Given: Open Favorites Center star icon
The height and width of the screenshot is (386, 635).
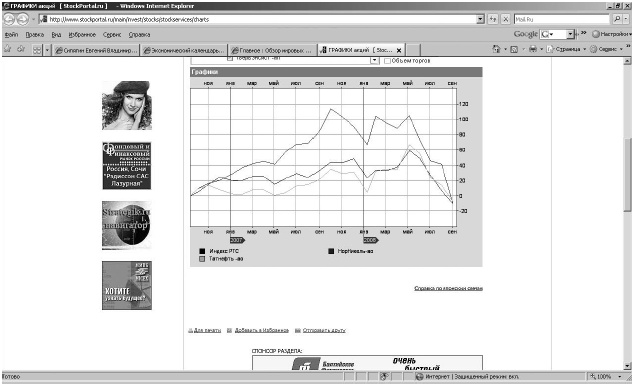Looking at the screenshot, I should [x=8, y=49].
